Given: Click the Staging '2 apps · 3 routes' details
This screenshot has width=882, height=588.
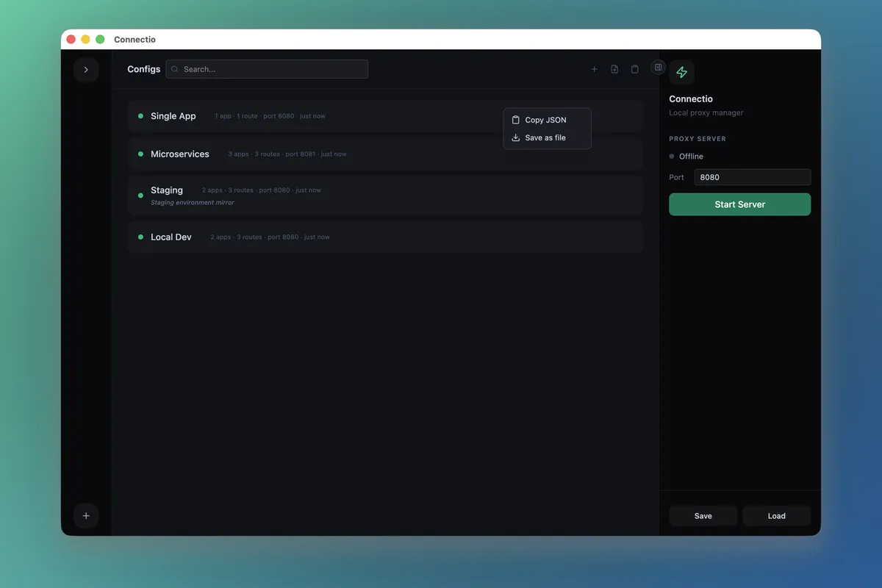Looking at the screenshot, I should pos(262,190).
